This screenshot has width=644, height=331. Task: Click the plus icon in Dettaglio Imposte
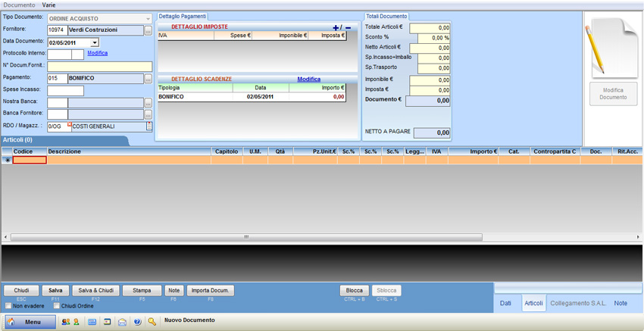336,27
